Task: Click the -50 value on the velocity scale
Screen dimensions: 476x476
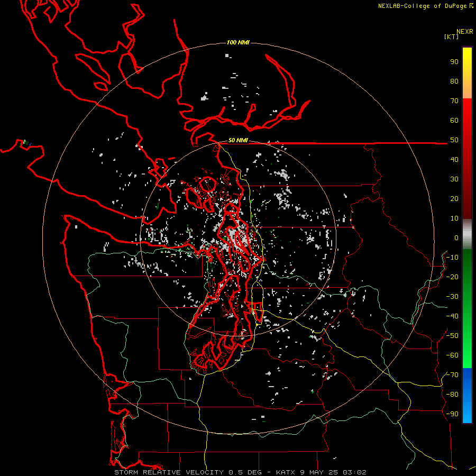Action: coord(452,336)
